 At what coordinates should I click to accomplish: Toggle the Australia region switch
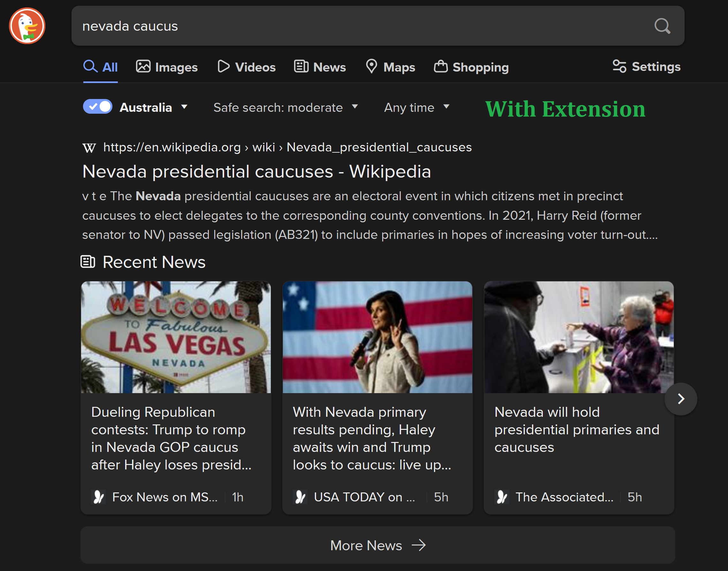click(98, 107)
